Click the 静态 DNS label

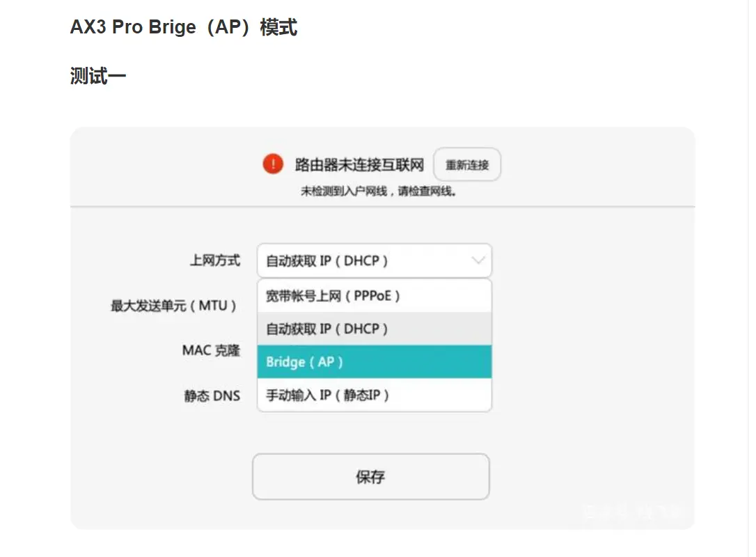212,396
